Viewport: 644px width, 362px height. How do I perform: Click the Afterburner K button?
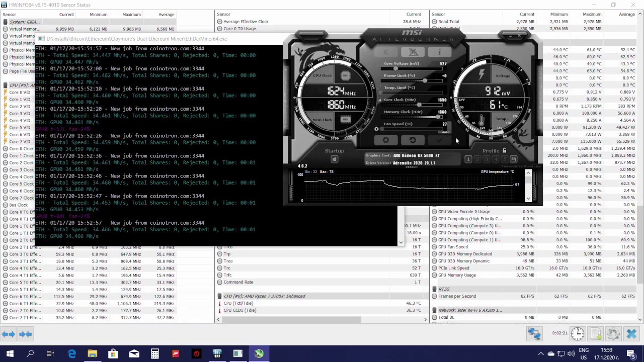[x=386, y=52]
